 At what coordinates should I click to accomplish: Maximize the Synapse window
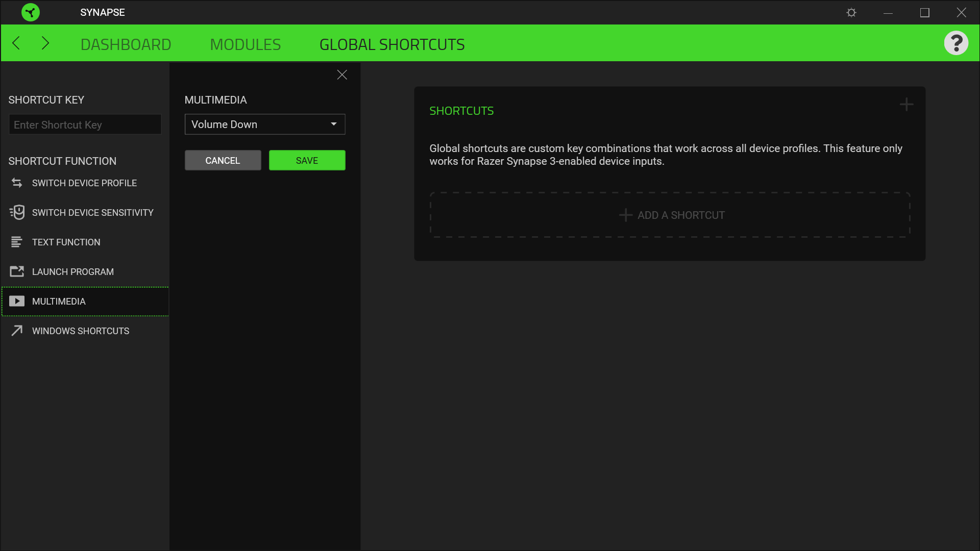[925, 12]
